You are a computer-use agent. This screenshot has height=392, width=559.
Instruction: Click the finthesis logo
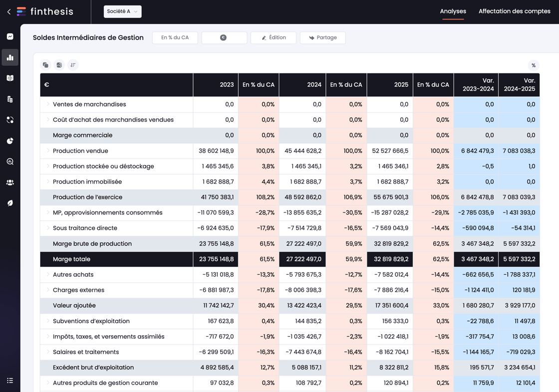point(45,11)
